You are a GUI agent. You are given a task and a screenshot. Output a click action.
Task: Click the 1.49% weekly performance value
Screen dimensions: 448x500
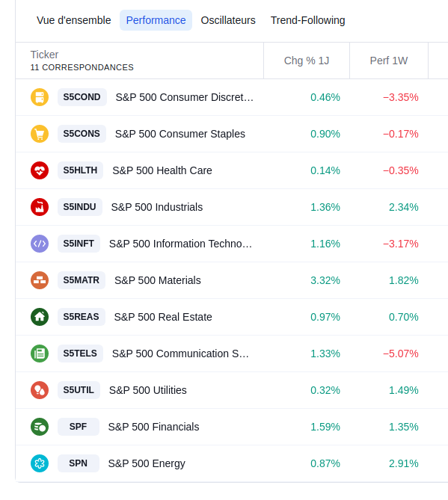click(x=403, y=391)
